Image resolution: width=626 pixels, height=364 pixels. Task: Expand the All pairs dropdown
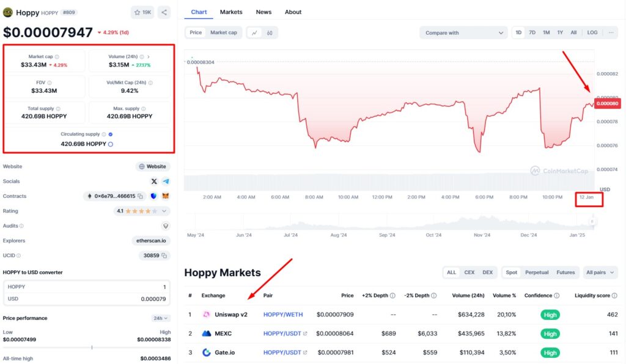coord(600,272)
